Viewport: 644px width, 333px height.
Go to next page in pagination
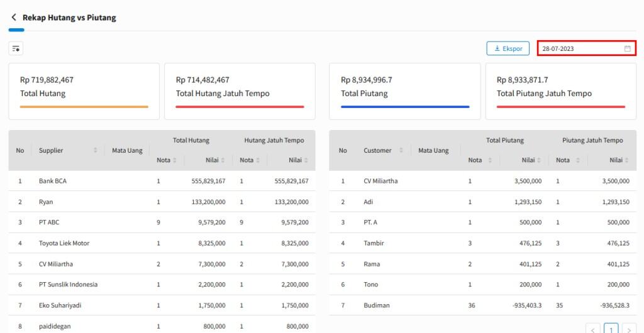(x=629, y=330)
